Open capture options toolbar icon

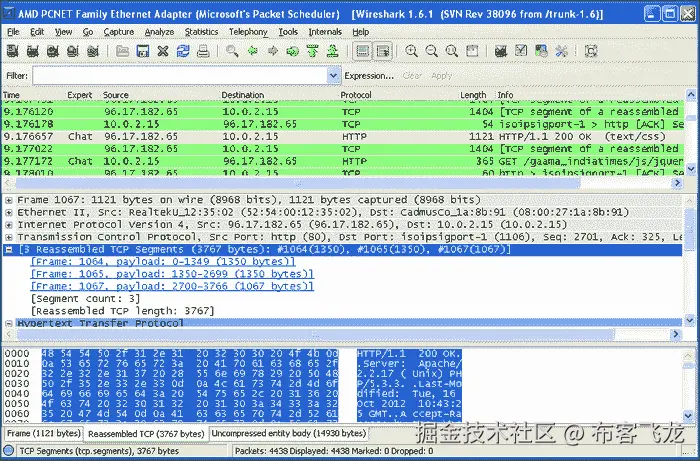coord(33,51)
